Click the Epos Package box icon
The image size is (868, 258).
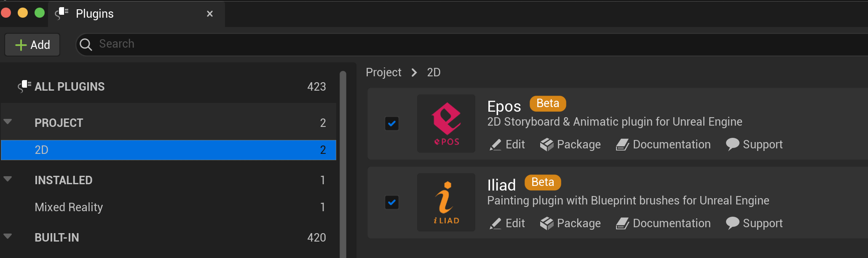547,145
